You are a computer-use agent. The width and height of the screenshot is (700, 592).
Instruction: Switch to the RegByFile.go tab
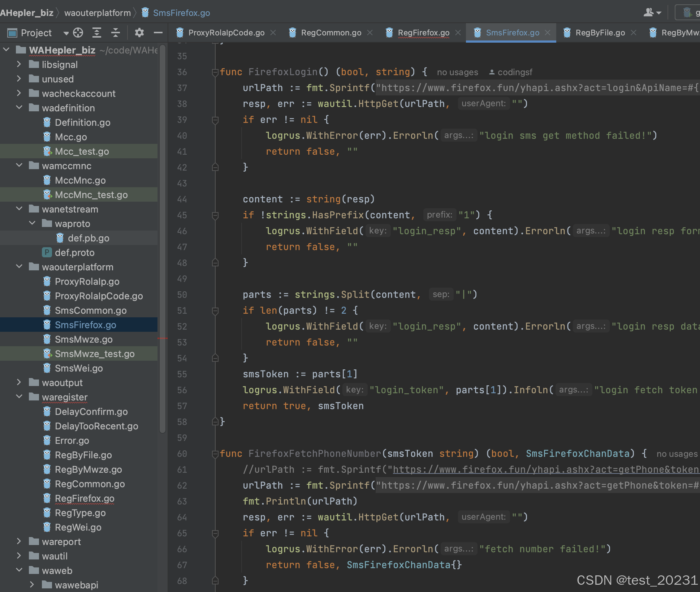coord(600,33)
